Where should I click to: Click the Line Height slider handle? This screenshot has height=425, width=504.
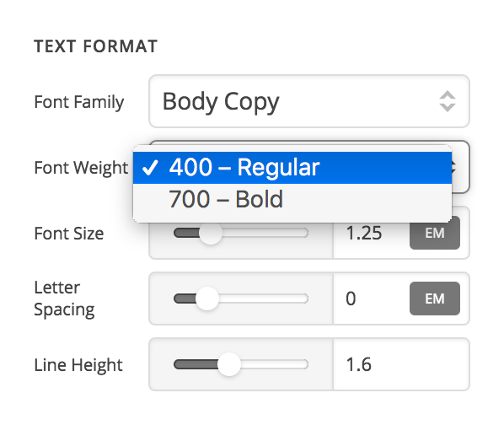click(229, 364)
